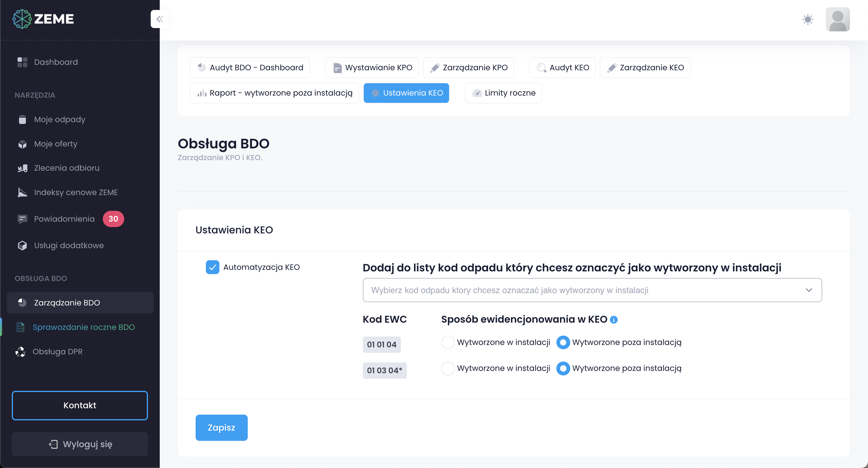Image resolution: width=868 pixels, height=468 pixels.
Task: Open Zarządzanie KPO tab
Action: (468, 68)
